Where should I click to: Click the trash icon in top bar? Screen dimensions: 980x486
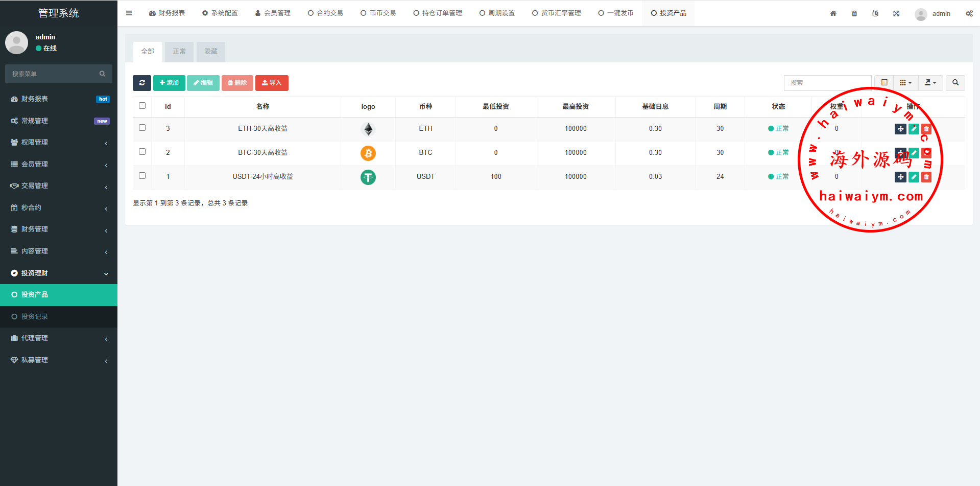[x=854, y=14]
